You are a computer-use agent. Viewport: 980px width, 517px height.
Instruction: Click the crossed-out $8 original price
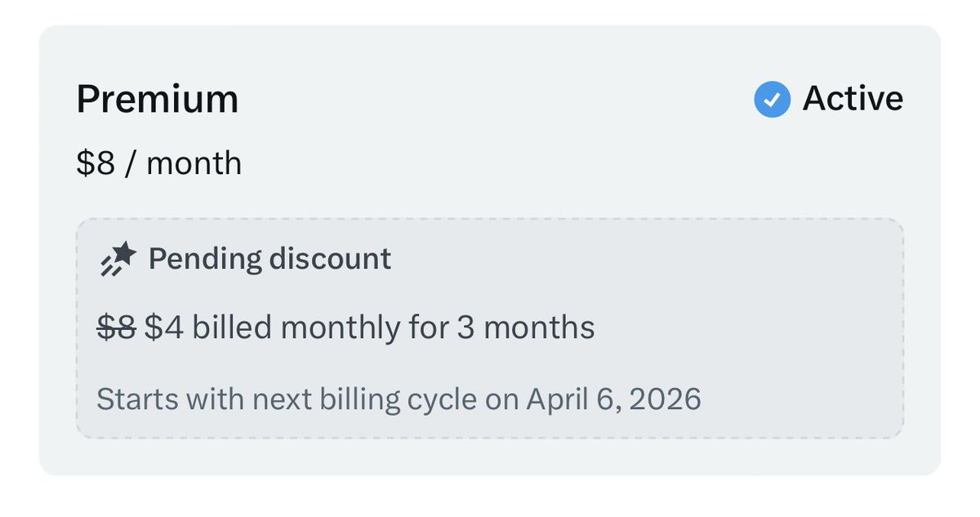[117, 328]
